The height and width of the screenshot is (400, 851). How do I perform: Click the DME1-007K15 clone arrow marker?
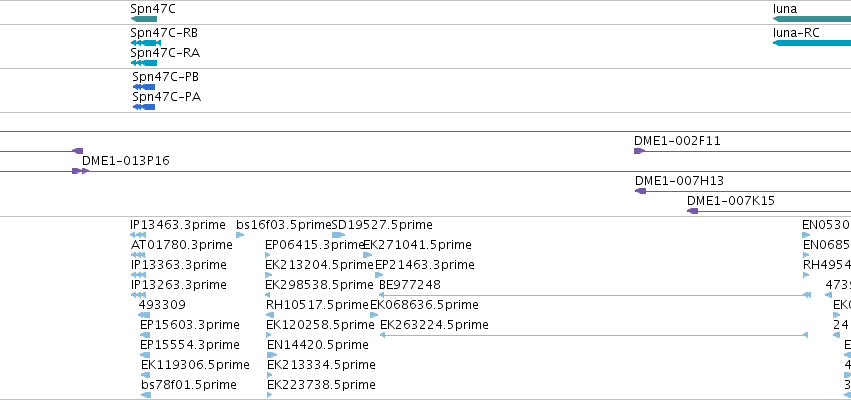point(693,211)
